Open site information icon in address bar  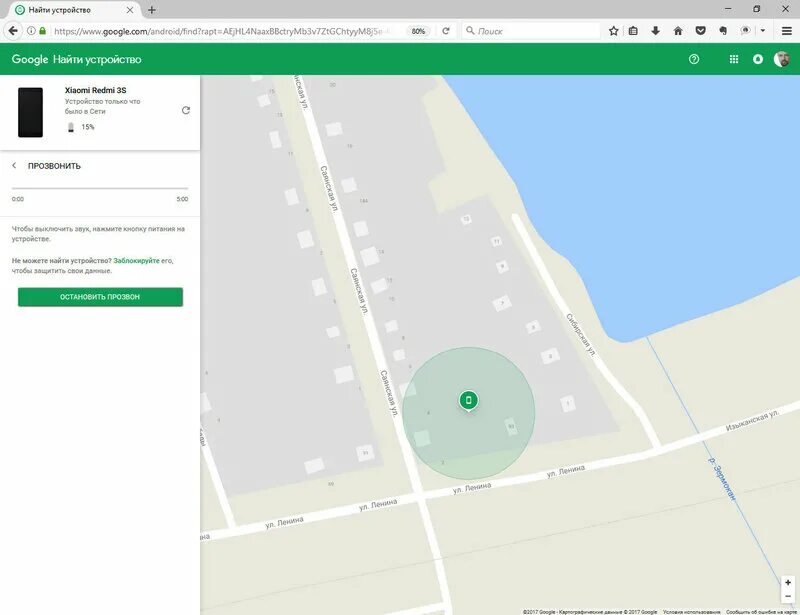31,31
